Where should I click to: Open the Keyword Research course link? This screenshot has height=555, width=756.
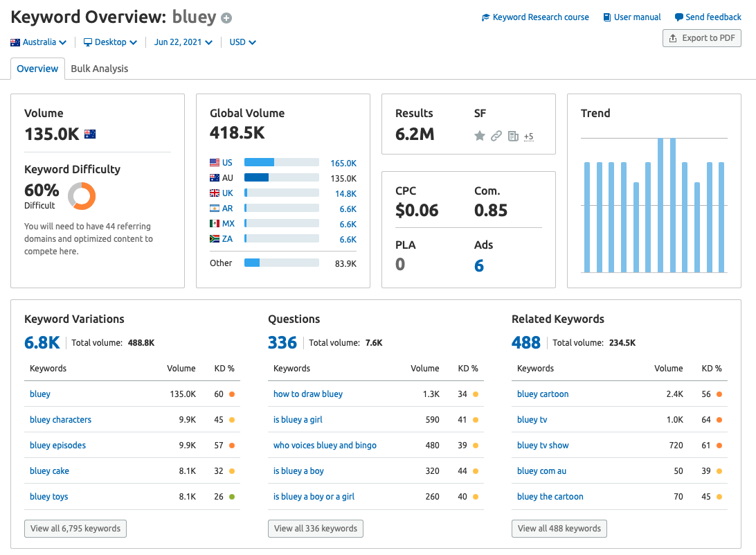tap(535, 17)
